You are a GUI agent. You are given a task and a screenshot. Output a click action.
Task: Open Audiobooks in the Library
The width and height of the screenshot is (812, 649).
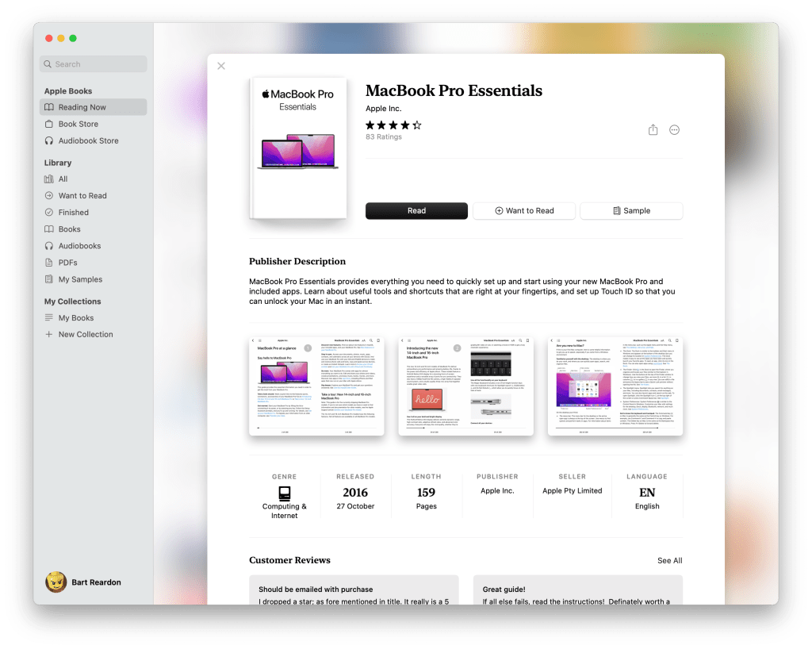coord(94,246)
